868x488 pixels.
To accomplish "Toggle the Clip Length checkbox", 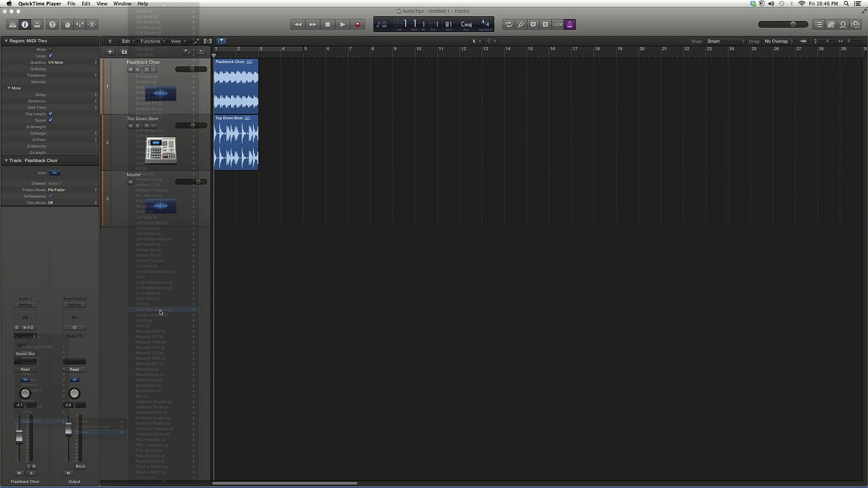I will pyautogui.click(x=50, y=114).
